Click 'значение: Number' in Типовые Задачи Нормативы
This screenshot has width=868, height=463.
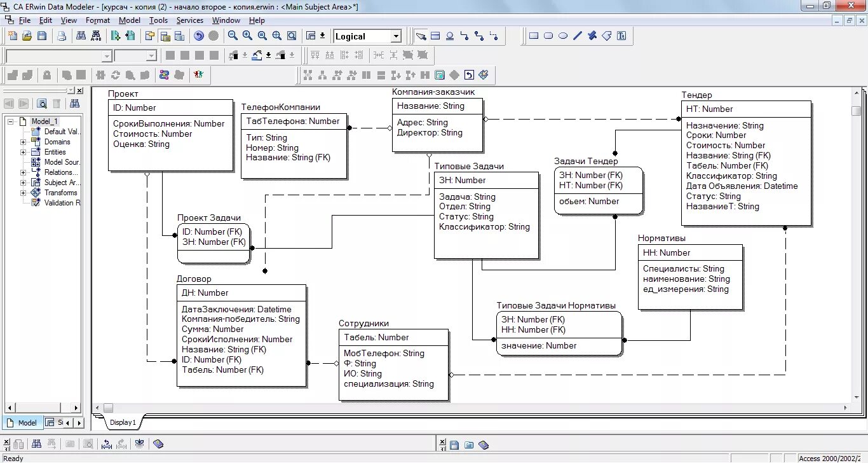click(539, 345)
